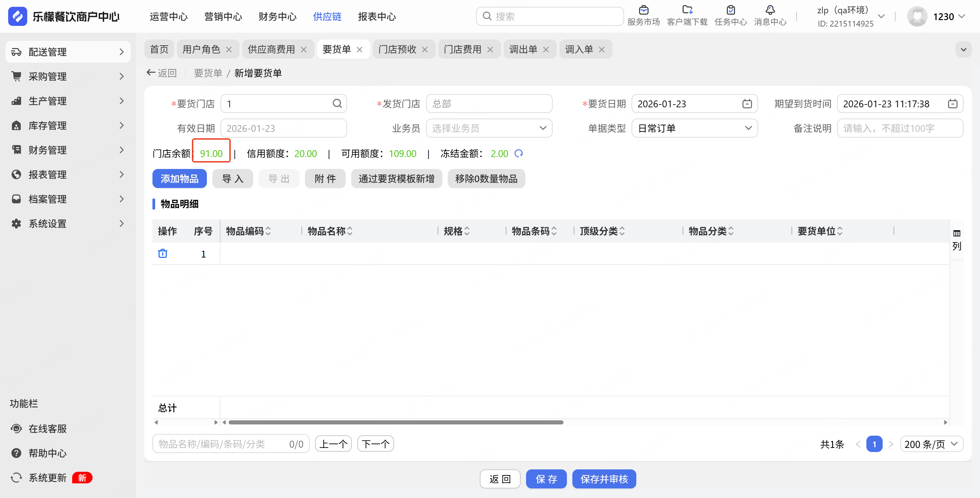Open 财务中心 top menu
Screen dimensions: 980x498
[x=277, y=17]
